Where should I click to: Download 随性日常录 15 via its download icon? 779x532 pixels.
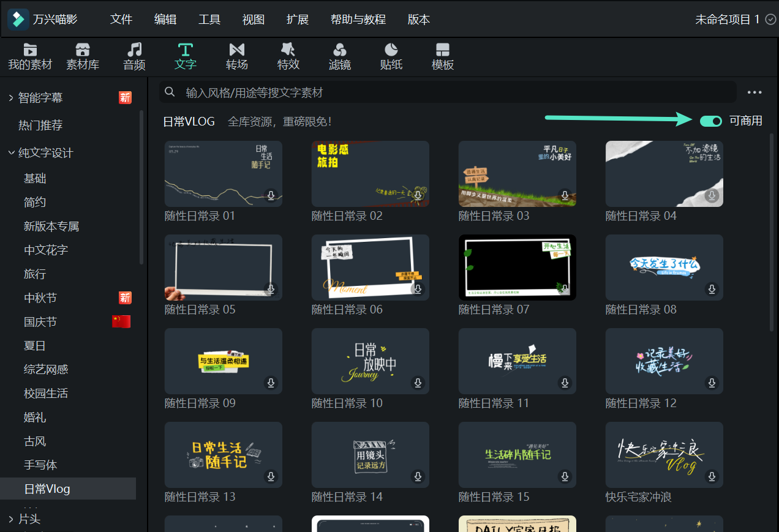click(x=565, y=476)
